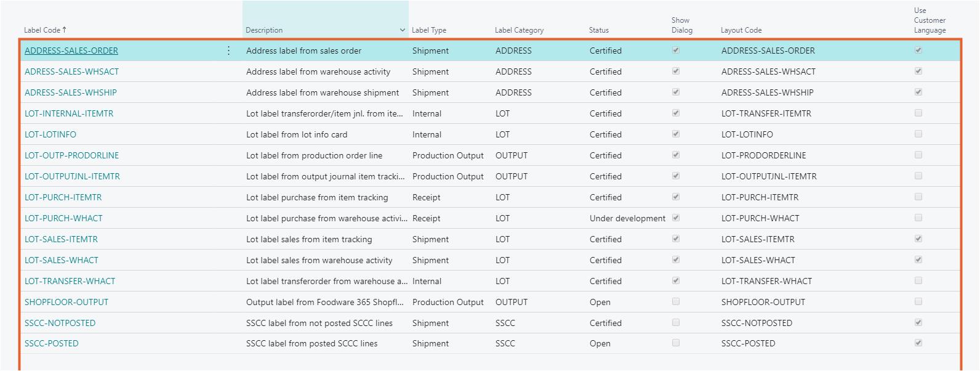Expand the Description column dropdown arrow
Image resolution: width=980 pixels, height=371 pixels.
click(402, 30)
